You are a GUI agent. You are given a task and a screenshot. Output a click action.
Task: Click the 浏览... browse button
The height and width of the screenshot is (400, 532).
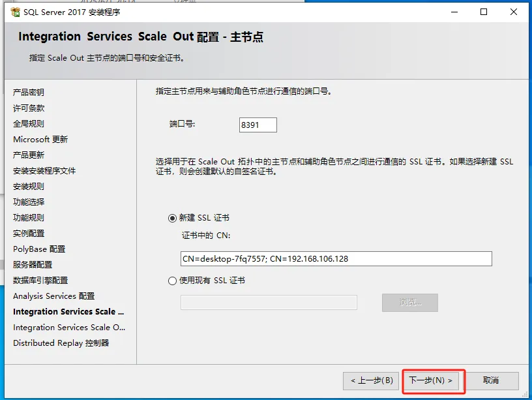pyautogui.click(x=410, y=303)
